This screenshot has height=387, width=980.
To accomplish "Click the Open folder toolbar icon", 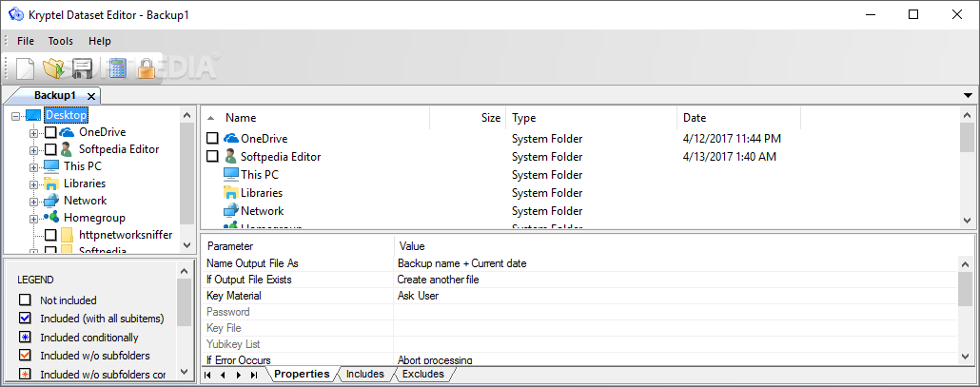I will (53, 68).
